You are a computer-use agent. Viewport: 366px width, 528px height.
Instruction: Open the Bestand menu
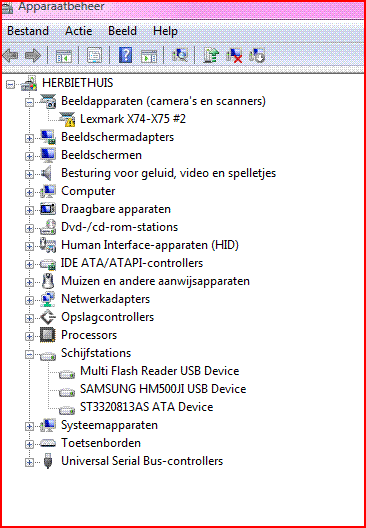tap(28, 31)
